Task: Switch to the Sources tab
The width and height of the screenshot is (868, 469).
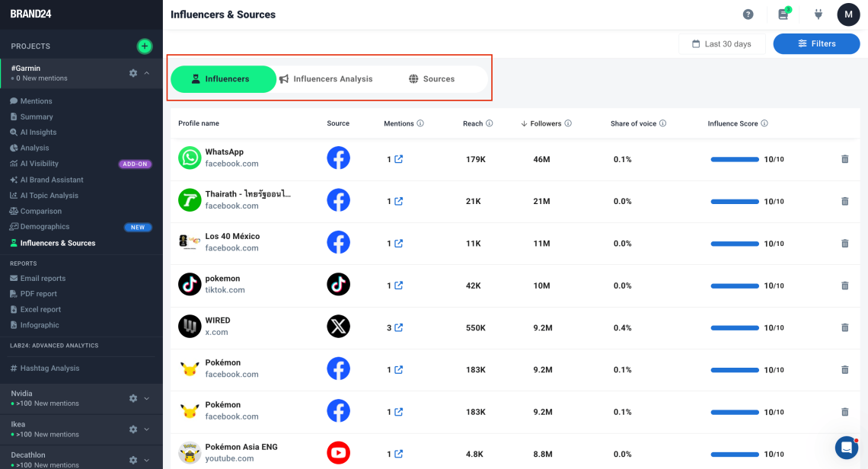Action: click(x=432, y=79)
